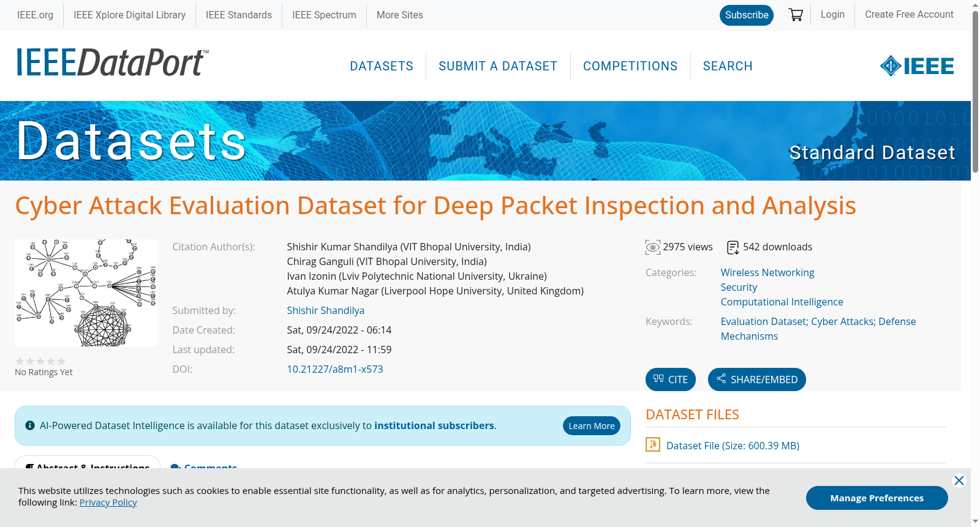Image resolution: width=980 pixels, height=527 pixels.
Task: Click the CITE button
Action: pyautogui.click(x=671, y=379)
